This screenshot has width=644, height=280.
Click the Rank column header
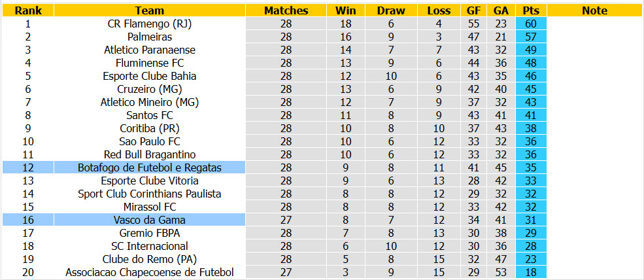pyautogui.click(x=28, y=10)
